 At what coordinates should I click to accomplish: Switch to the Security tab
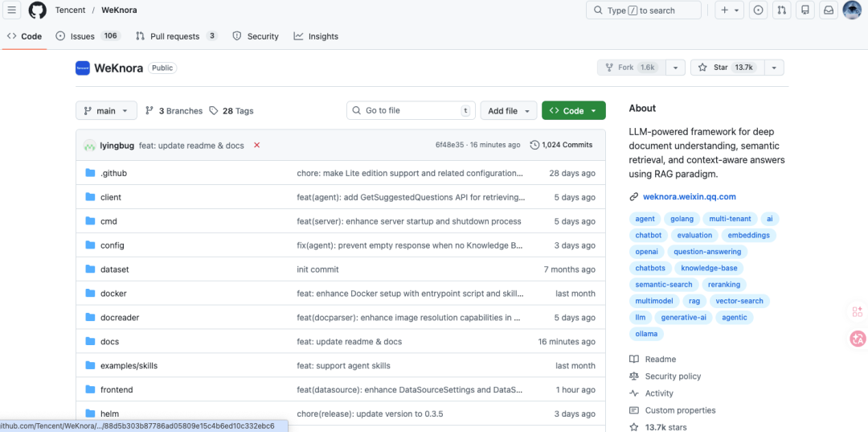point(256,36)
